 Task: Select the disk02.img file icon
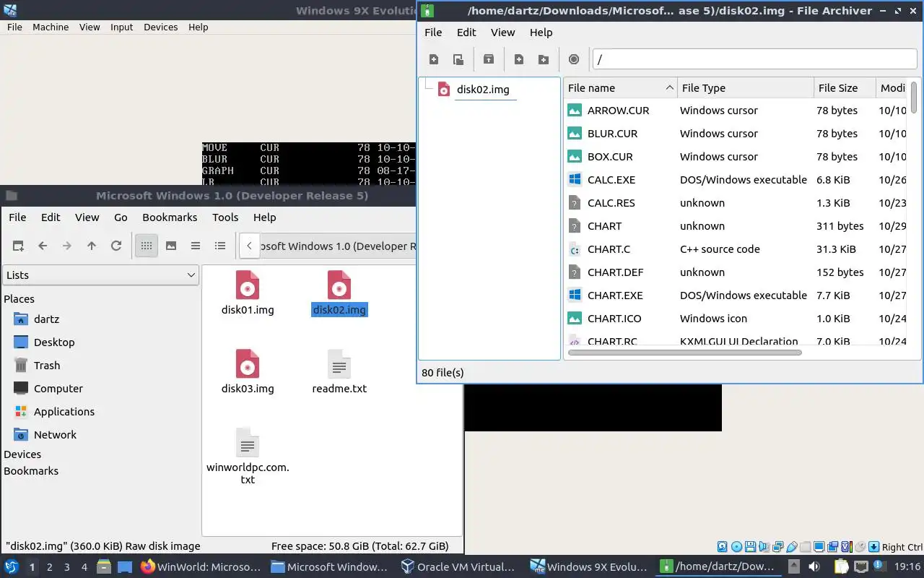(339, 293)
